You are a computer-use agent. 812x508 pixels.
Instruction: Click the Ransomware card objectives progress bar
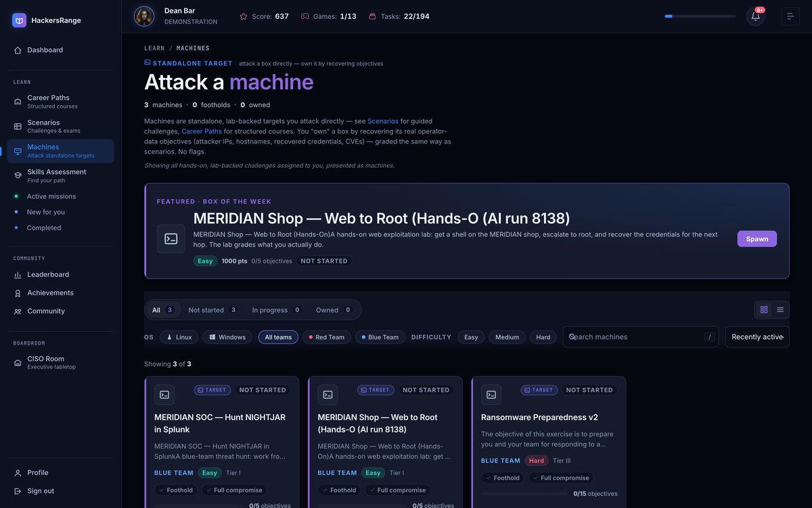pyautogui.click(x=524, y=494)
